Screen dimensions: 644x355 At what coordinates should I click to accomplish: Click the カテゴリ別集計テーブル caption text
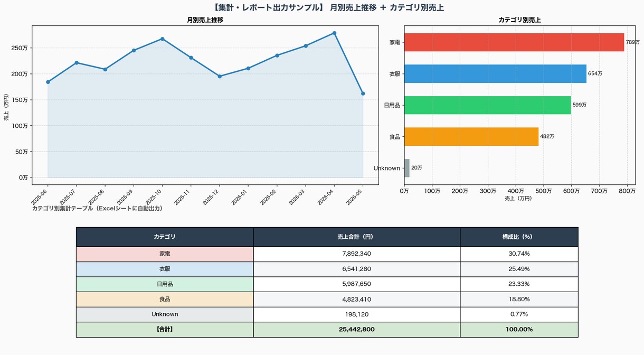97,209
